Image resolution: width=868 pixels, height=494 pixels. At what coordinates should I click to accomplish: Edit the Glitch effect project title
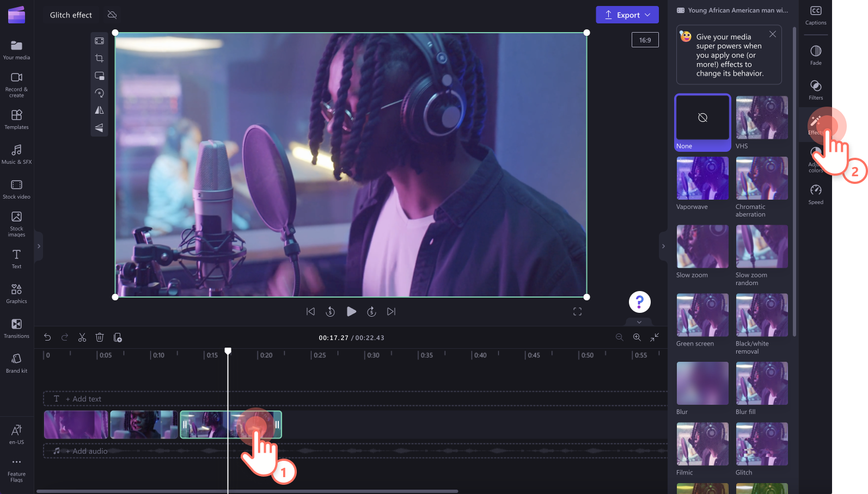tap(71, 15)
